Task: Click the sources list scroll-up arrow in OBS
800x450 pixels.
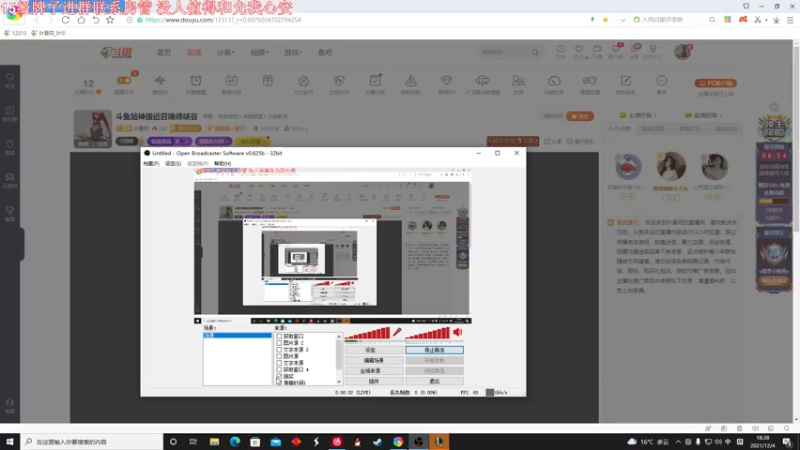Action: 339,337
